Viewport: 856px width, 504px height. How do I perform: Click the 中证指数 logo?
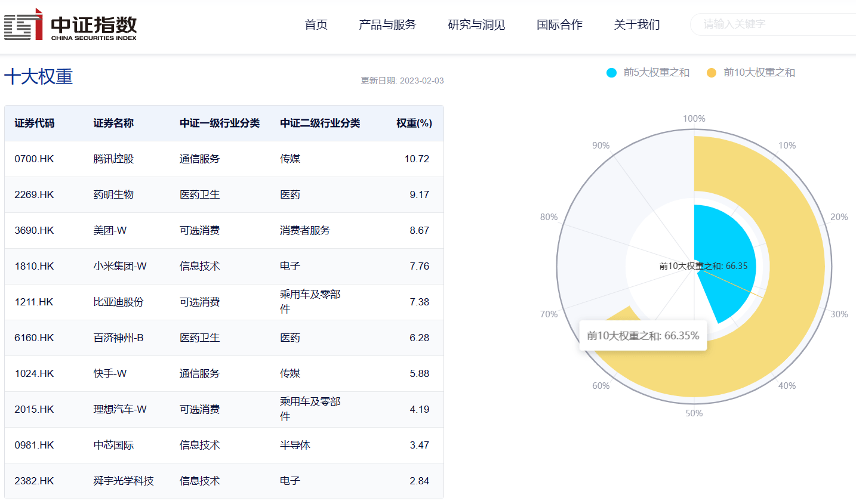pyautogui.click(x=70, y=24)
